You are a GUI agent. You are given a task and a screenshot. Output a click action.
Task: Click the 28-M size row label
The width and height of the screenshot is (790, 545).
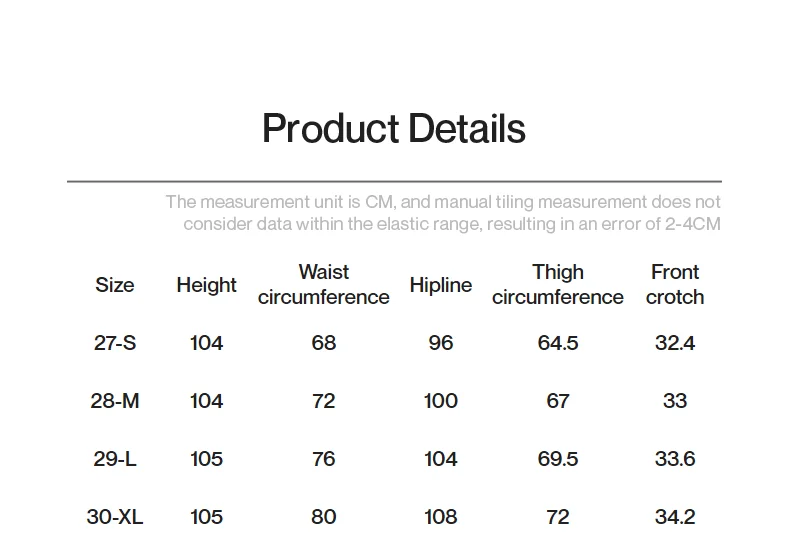115,401
